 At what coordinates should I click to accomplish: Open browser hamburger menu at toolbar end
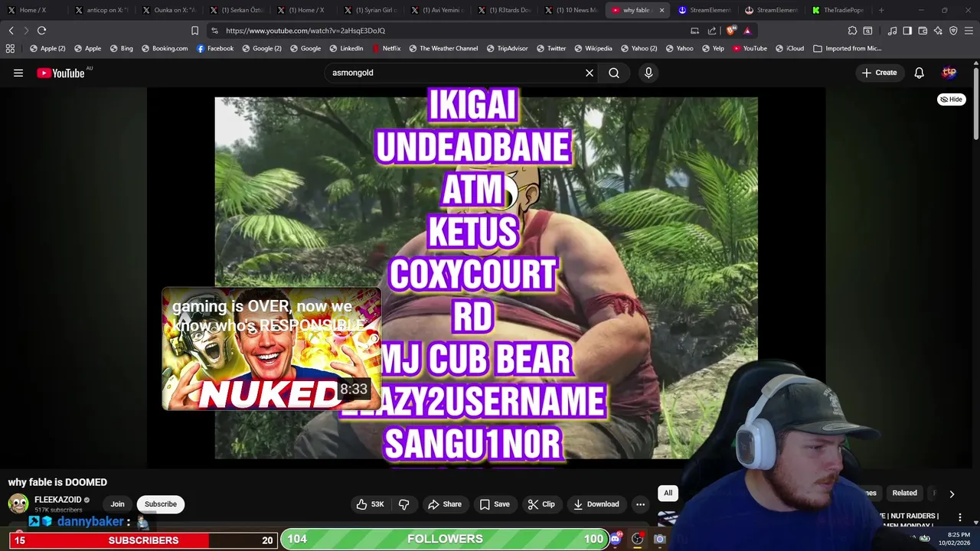tap(969, 31)
